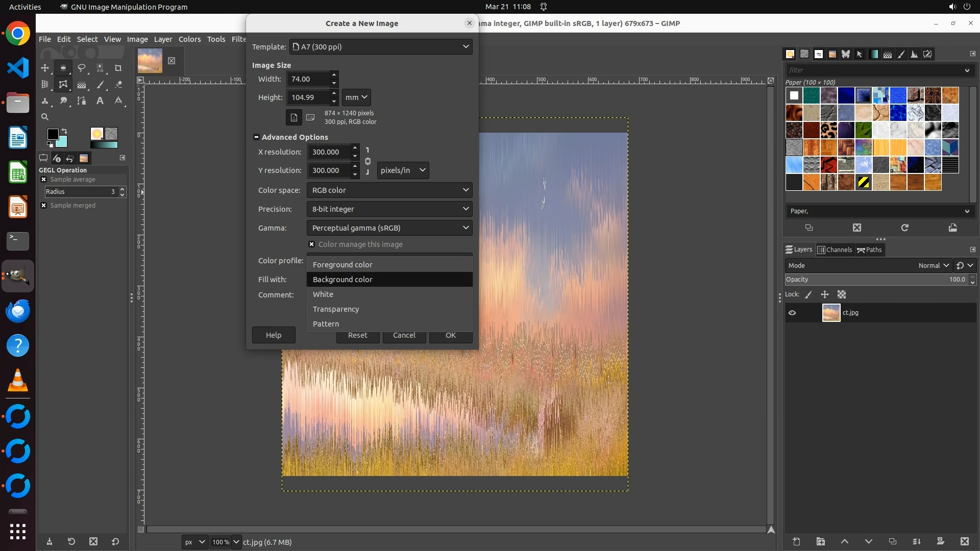
Task: Switch to the Channels tab
Action: pos(835,249)
